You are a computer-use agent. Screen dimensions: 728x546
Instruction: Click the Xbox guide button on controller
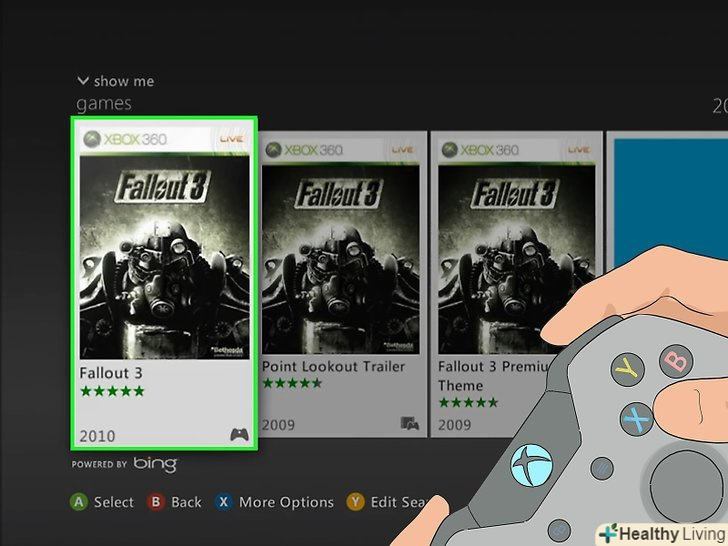coord(532,465)
